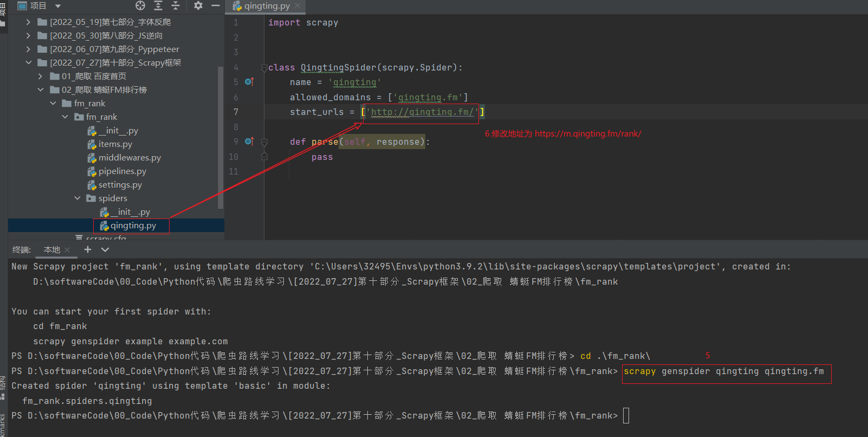
Task: Click the override gutter icon beside def parse
Action: pos(249,142)
